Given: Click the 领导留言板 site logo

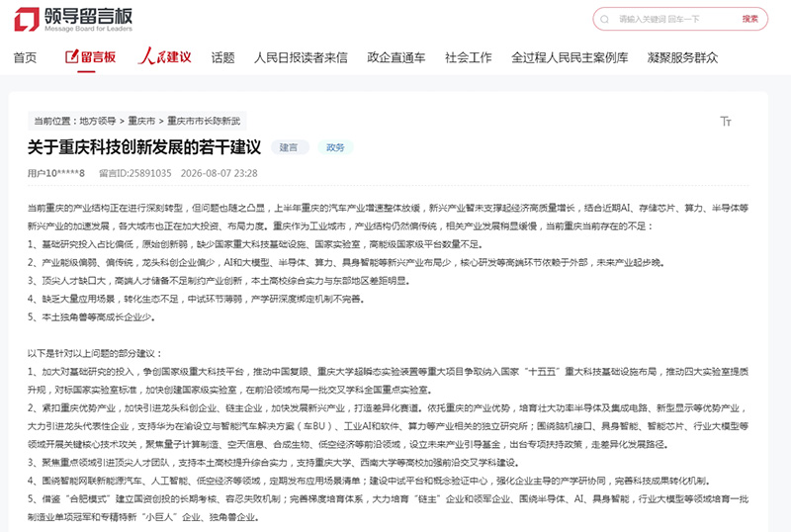Looking at the screenshot, I should coord(73,20).
